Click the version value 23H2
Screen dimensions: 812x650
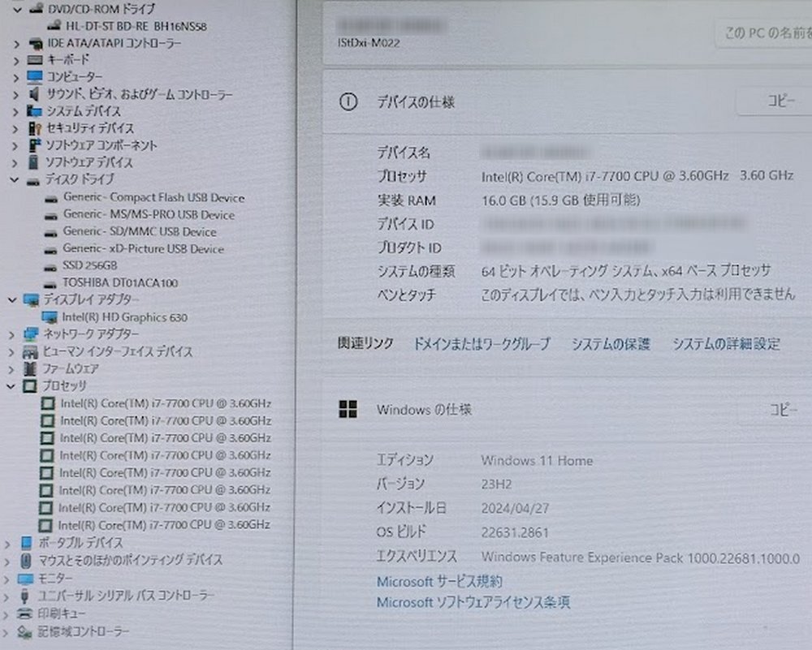496,484
